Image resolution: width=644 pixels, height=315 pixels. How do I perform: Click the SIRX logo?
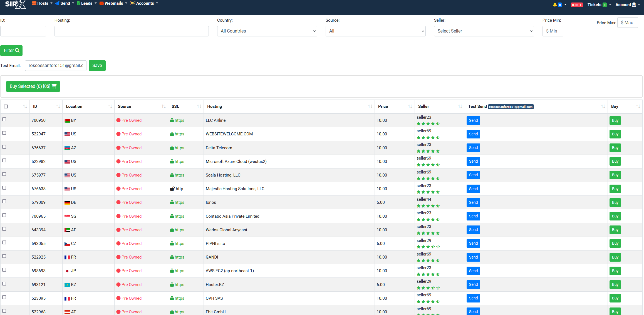pyautogui.click(x=16, y=4)
